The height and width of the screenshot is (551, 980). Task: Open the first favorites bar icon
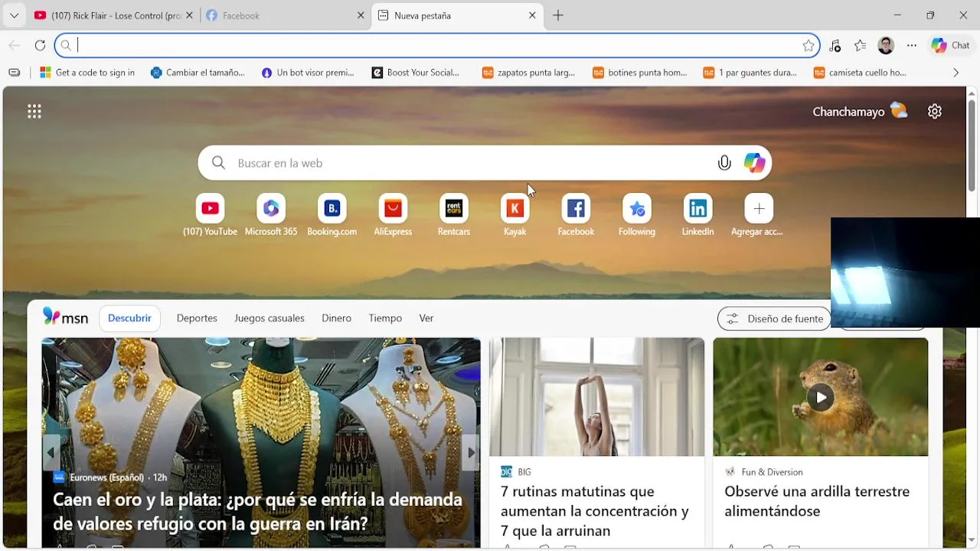(x=14, y=73)
